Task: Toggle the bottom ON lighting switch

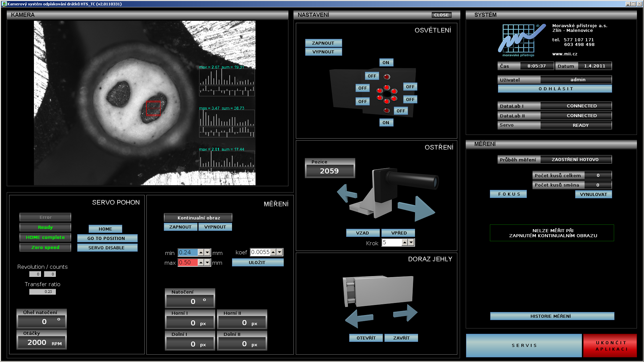Action: pyautogui.click(x=386, y=123)
